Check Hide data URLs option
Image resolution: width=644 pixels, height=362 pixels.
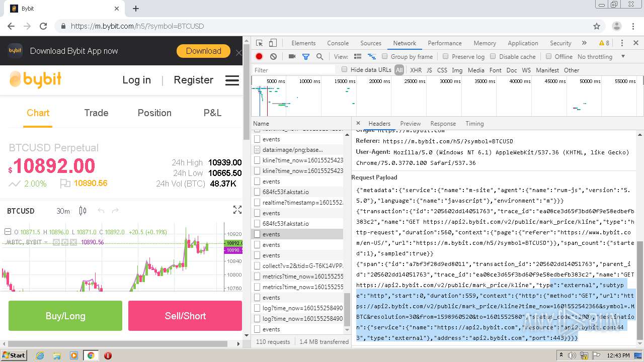(x=345, y=70)
